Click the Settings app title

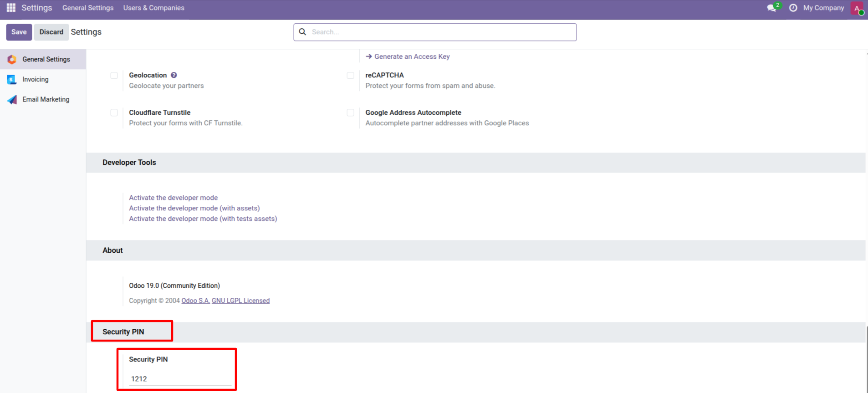[37, 8]
